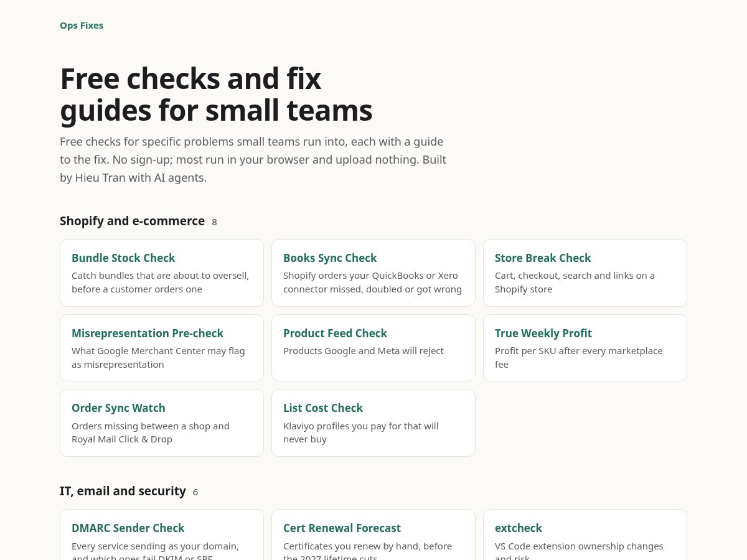
Task: Click the count 8 beside Shopify heading
Action: (x=214, y=222)
